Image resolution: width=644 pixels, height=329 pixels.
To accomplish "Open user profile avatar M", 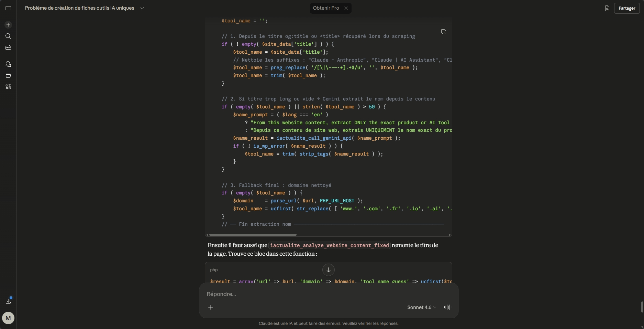I will point(8,318).
